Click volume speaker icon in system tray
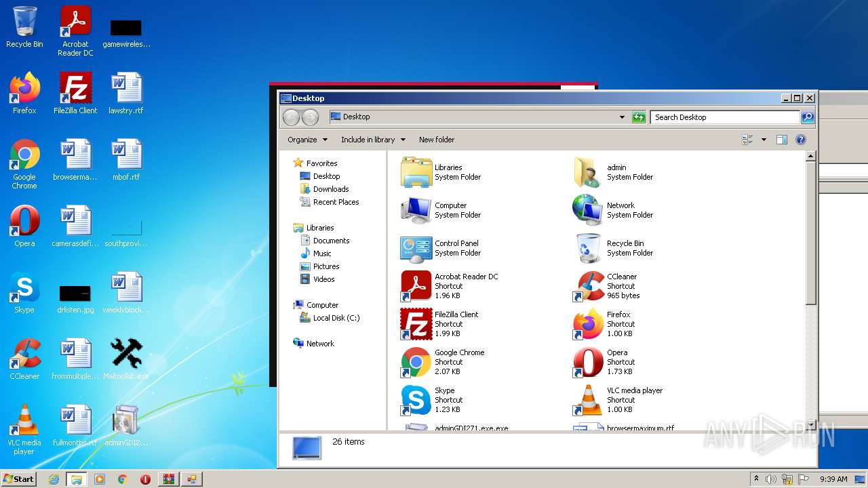This screenshot has height=488, width=868. (771, 479)
